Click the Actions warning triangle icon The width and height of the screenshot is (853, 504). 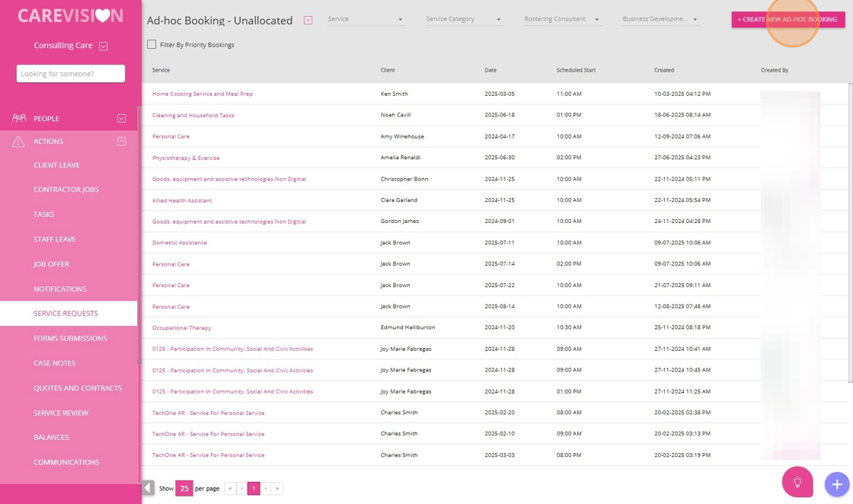click(x=19, y=142)
